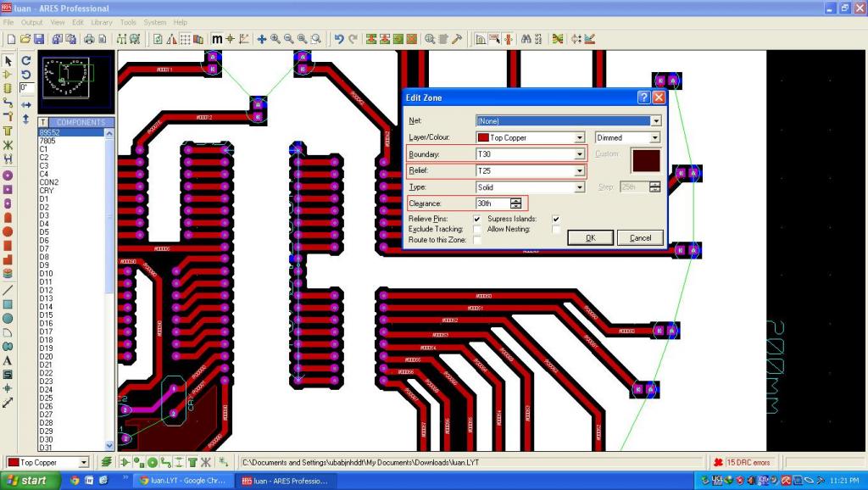The height and width of the screenshot is (490, 868).
Task: Open the Relief T25 dropdown
Action: (x=579, y=170)
